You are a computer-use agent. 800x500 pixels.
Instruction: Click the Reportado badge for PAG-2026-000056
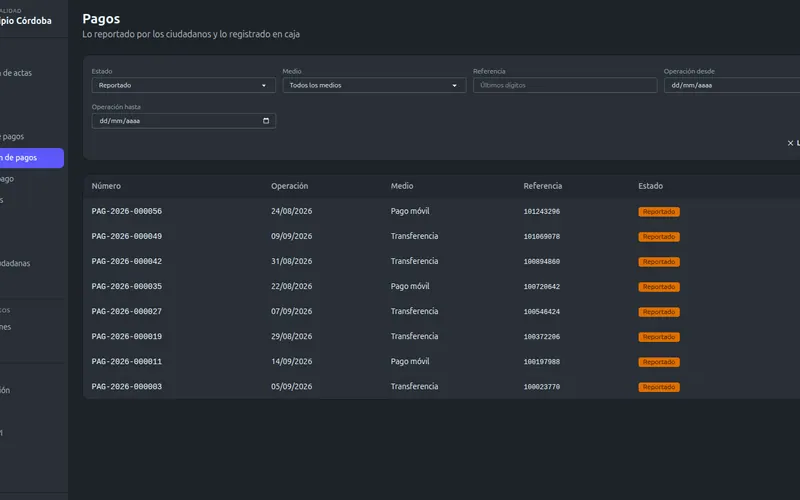[659, 212]
